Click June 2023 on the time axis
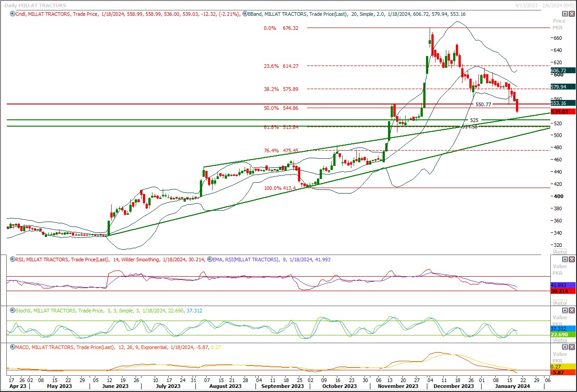577x392 pixels. pyautogui.click(x=115, y=386)
